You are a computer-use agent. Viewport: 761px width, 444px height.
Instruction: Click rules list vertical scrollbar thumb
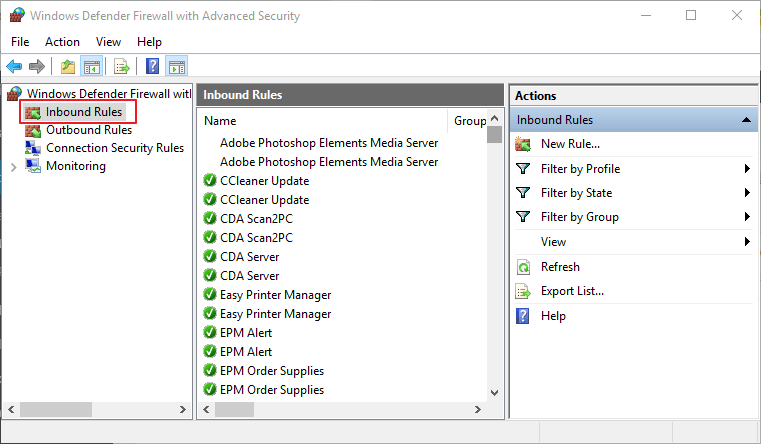click(495, 134)
